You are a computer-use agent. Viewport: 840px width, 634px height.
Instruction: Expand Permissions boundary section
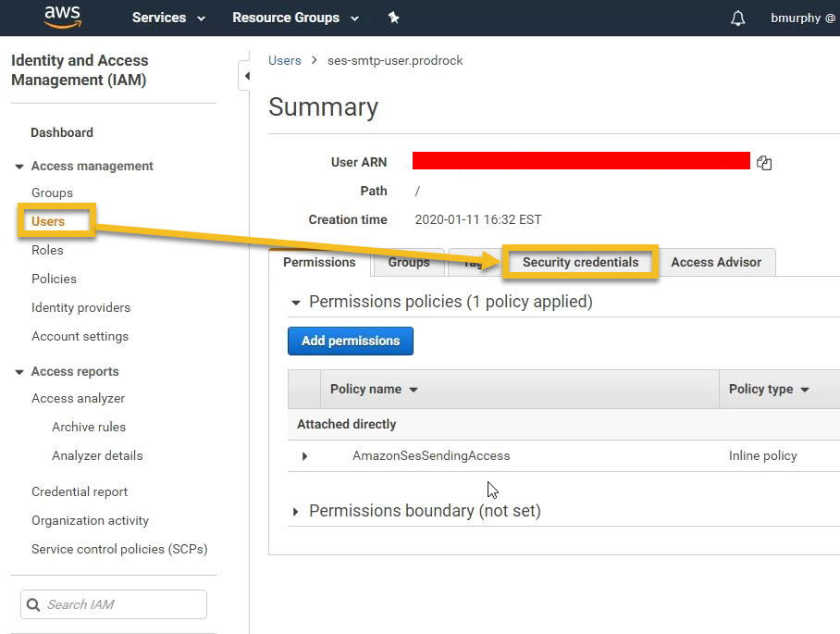tap(295, 512)
